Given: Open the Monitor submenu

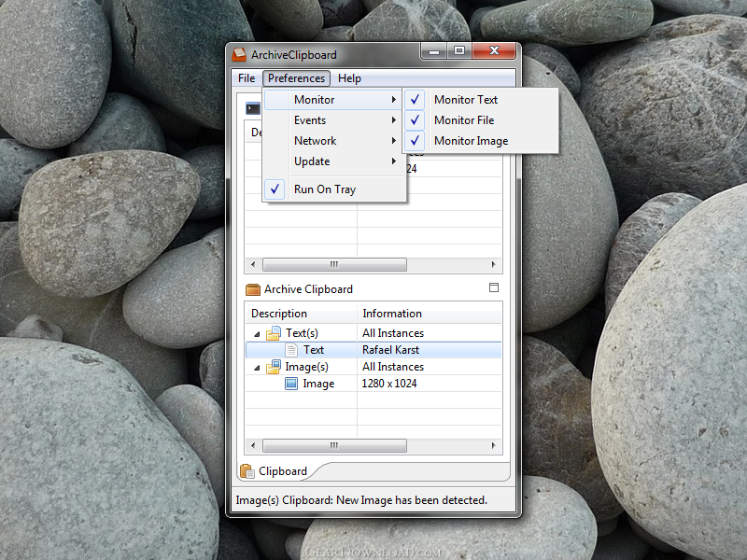Looking at the screenshot, I should [334, 100].
